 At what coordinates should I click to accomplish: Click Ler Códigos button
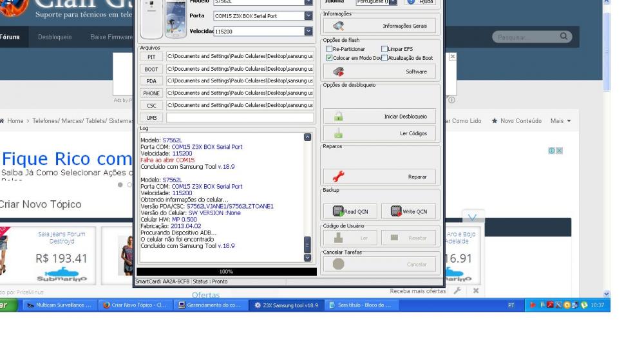click(x=379, y=133)
